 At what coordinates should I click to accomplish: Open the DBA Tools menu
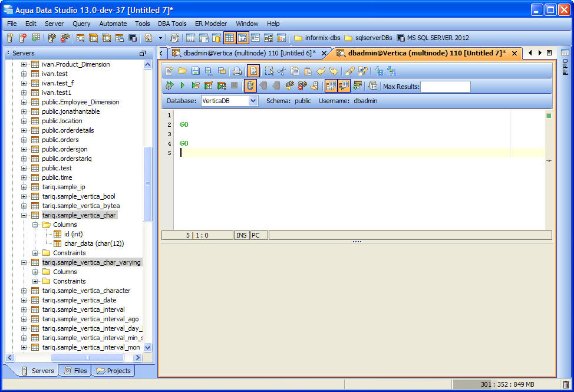[172, 24]
